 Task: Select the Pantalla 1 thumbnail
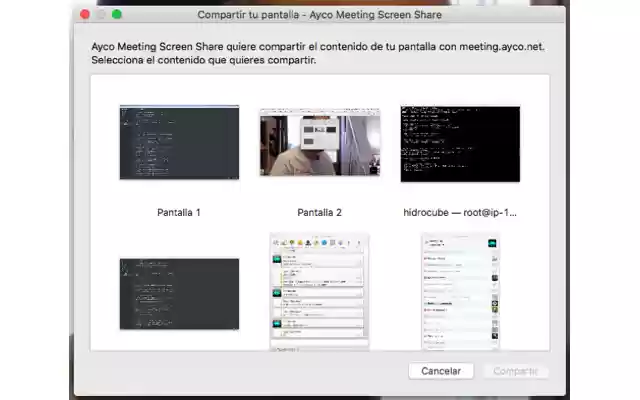(179, 142)
